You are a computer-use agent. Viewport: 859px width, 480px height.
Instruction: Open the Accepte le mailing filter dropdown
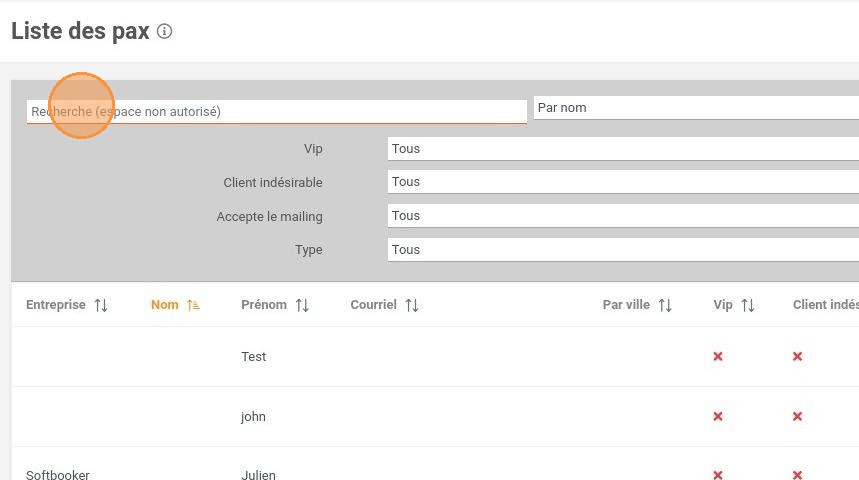tap(623, 215)
